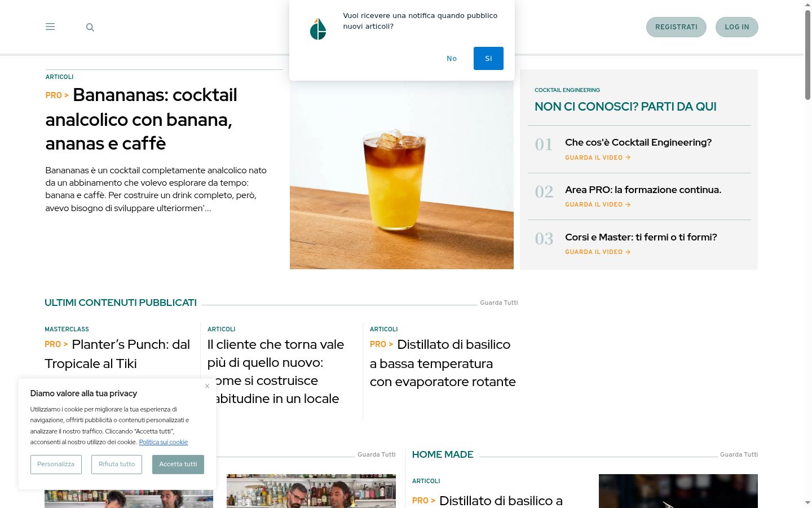Click the bartenders video thumbnail beside cookie banner
Image resolution: width=812 pixels, height=508 pixels.
(311, 491)
